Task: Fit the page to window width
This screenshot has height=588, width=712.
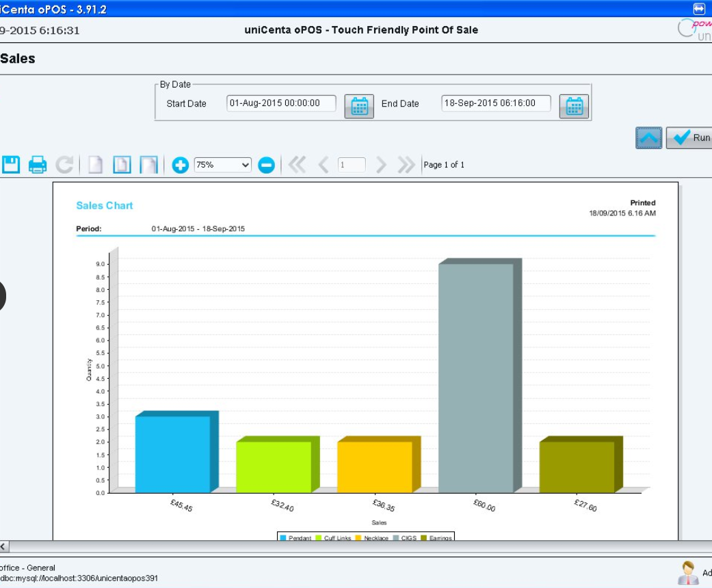Action: [x=149, y=164]
